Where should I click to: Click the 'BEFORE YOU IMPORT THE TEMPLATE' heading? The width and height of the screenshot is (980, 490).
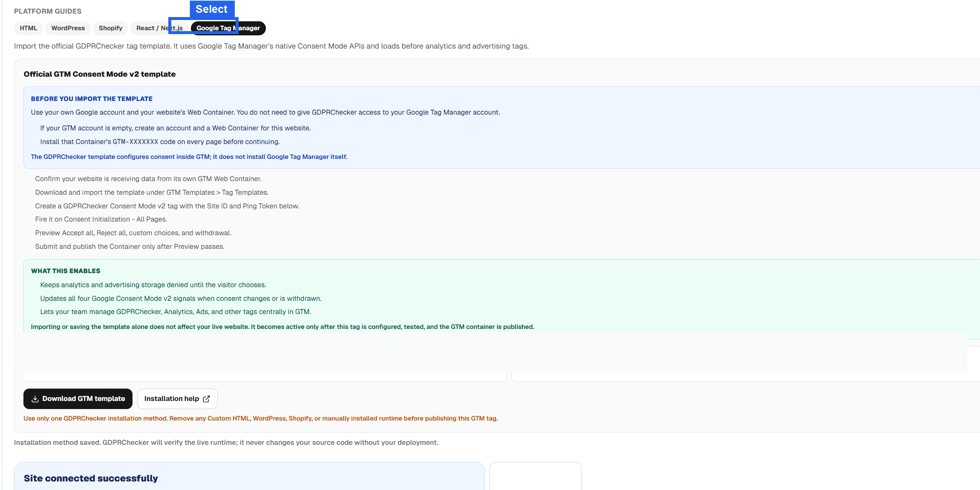pyautogui.click(x=92, y=99)
